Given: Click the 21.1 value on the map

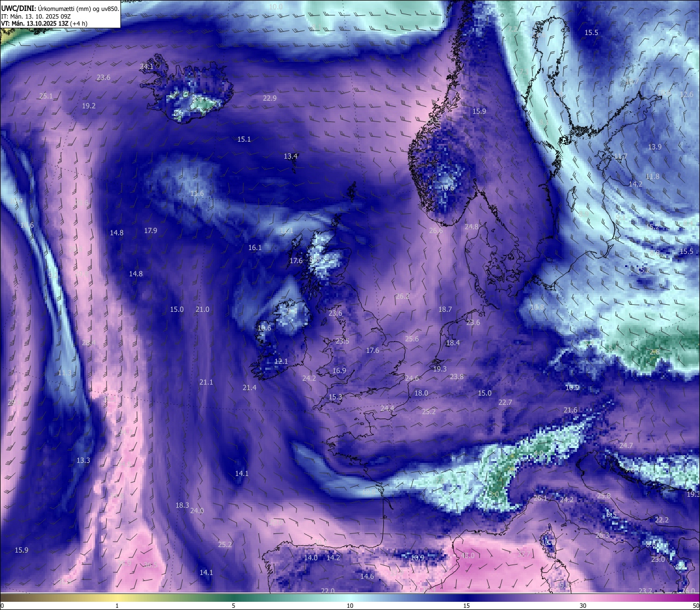Looking at the screenshot, I should pos(206,382).
